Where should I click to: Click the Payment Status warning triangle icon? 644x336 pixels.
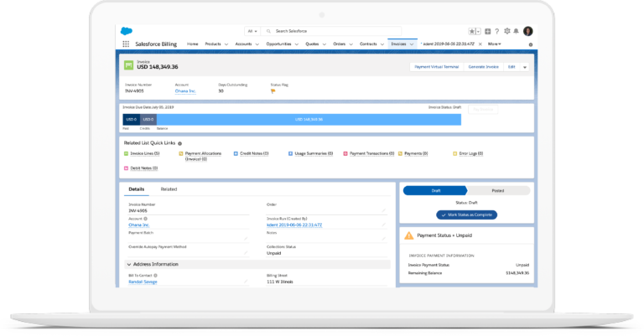click(409, 235)
